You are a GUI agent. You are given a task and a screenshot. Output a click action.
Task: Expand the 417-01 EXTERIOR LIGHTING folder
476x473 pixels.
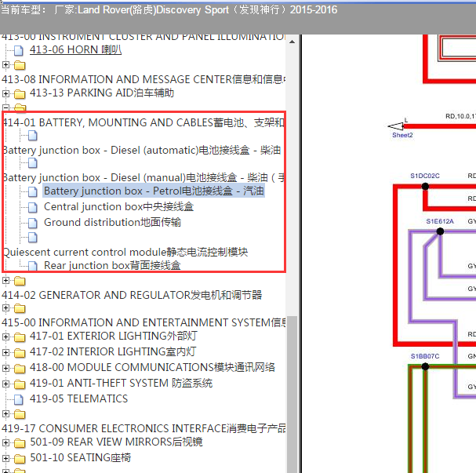coord(5,337)
